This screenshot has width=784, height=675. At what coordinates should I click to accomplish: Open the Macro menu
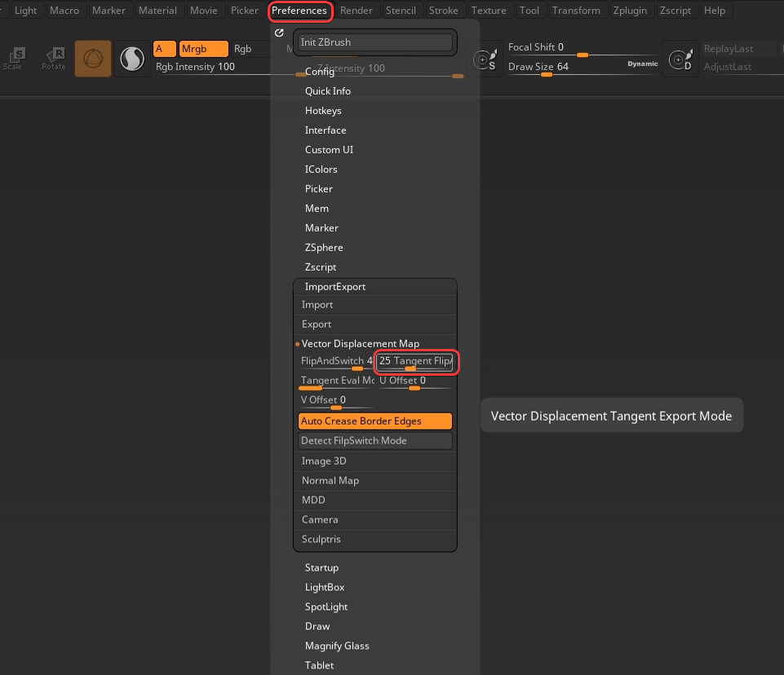point(64,11)
